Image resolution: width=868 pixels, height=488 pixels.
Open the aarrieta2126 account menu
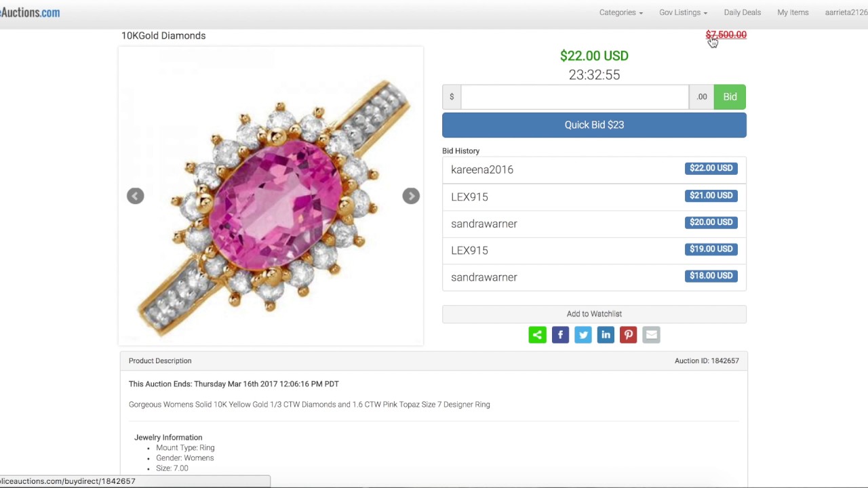point(846,12)
